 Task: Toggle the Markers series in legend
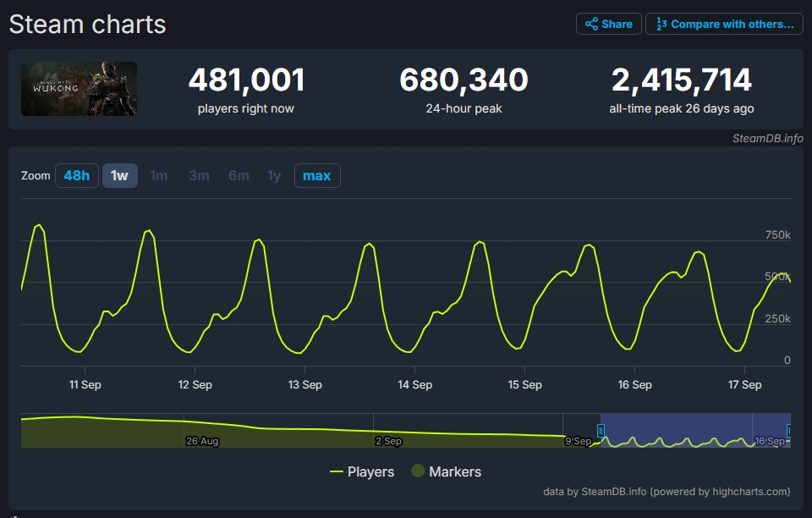coord(447,471)
